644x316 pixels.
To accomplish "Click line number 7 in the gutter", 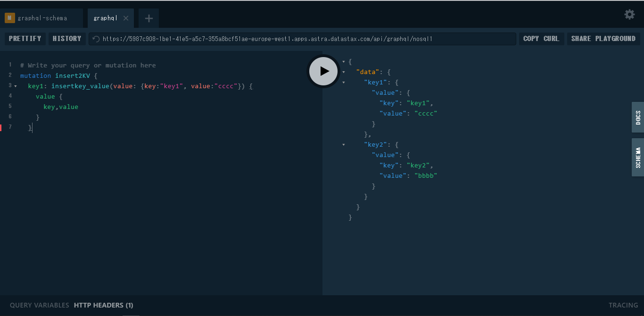I will pos(10,127).
